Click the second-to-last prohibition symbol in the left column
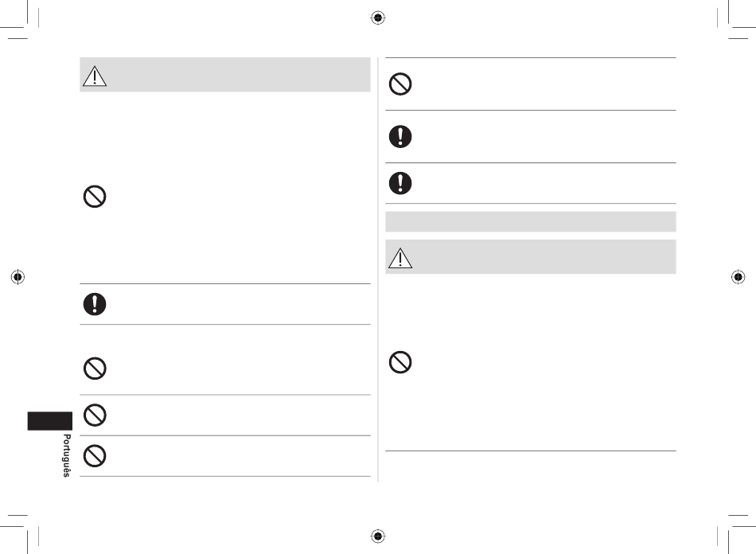756x554 pixels. 95,416
